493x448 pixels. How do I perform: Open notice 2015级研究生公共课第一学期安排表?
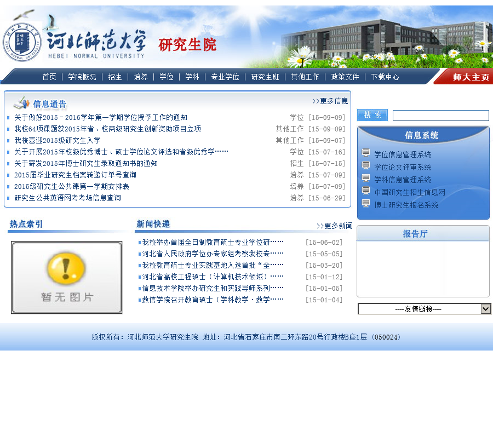[72, 186]
